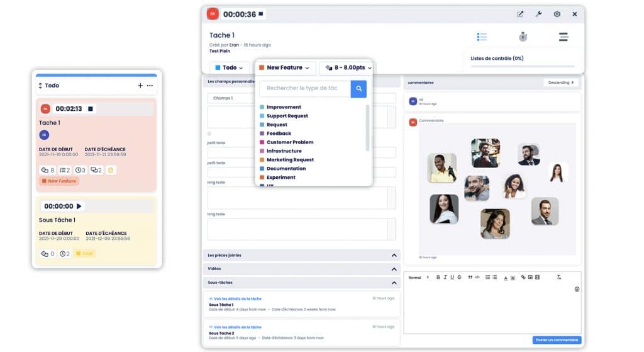Click Poster un commentaire button
The image size is (644, 352).
pyautogui.click(x=557, y=340)
